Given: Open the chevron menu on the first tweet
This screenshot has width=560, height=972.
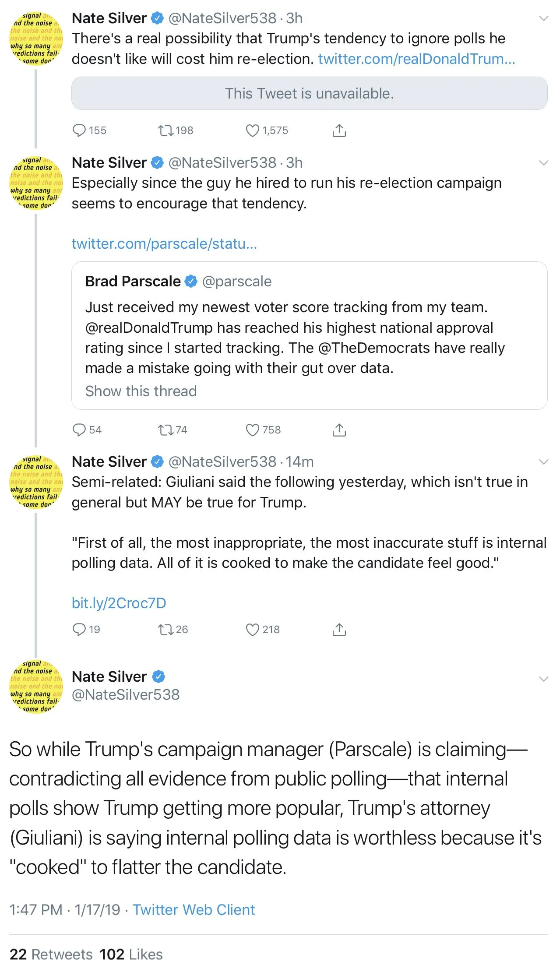Looking at the screenshot, I should (x=543, y=18).
